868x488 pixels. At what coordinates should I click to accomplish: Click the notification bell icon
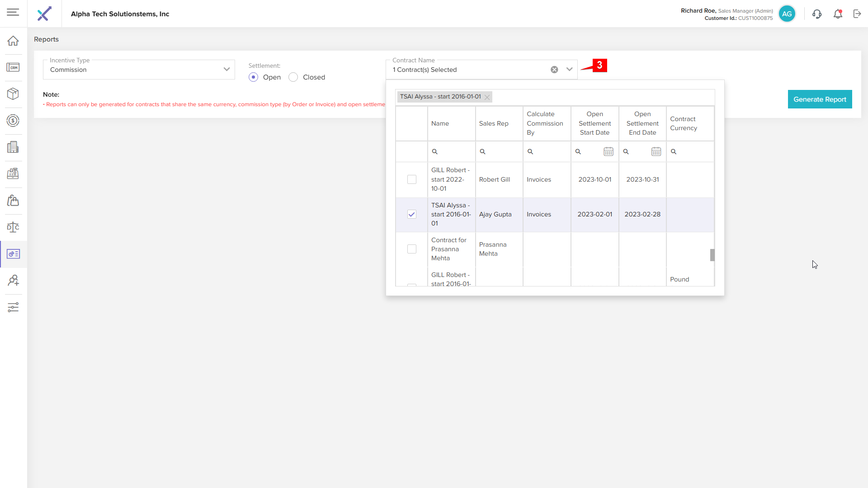[x=838, y=14]
